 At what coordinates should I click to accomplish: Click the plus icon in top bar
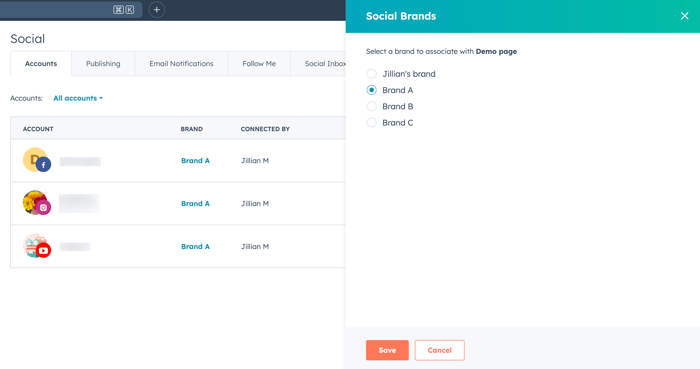[x=156, y=10]
